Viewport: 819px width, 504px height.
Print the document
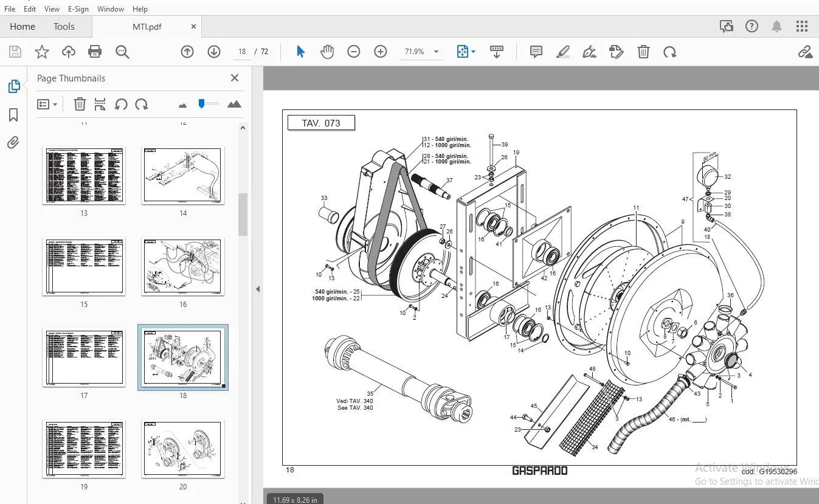point(95,52)
